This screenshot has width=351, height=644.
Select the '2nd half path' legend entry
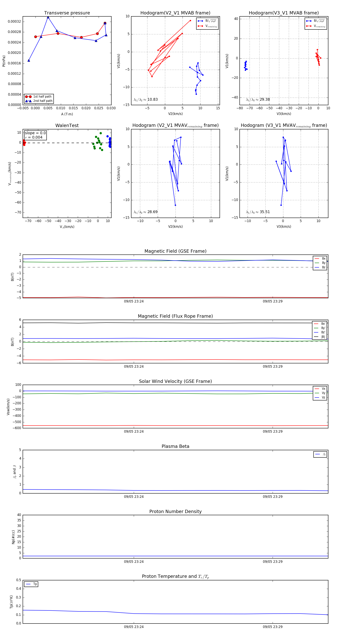click(x=39, y=101)
